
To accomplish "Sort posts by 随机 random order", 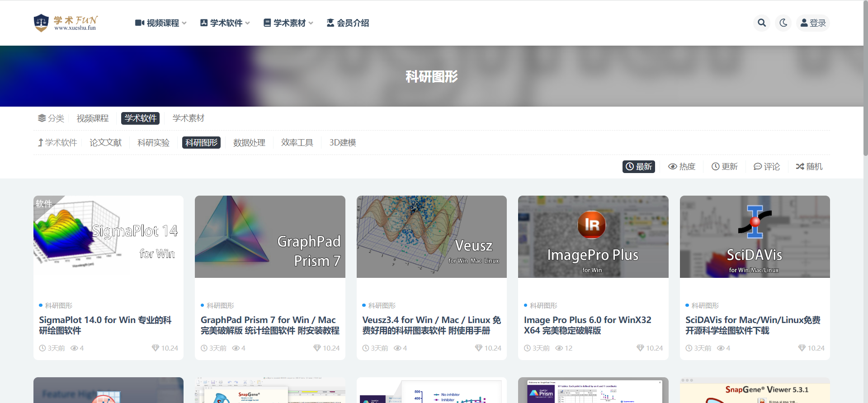I will (809, 167).
